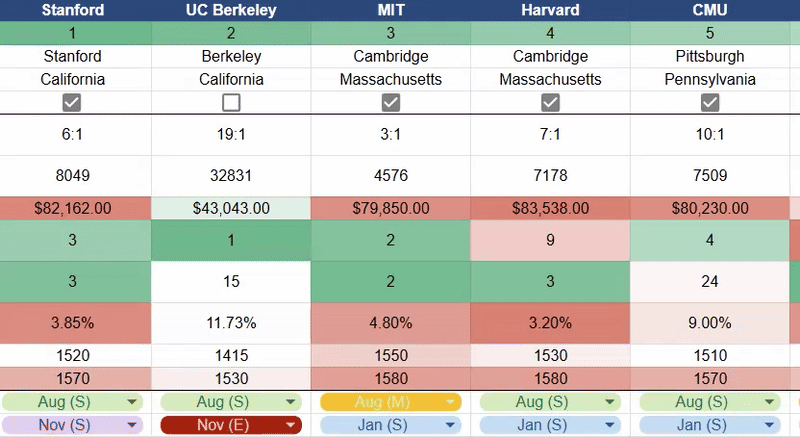Select the CMU 10:1 ratio cell
This screenshot has width=800, height=437.
click(x=710, y=134)
